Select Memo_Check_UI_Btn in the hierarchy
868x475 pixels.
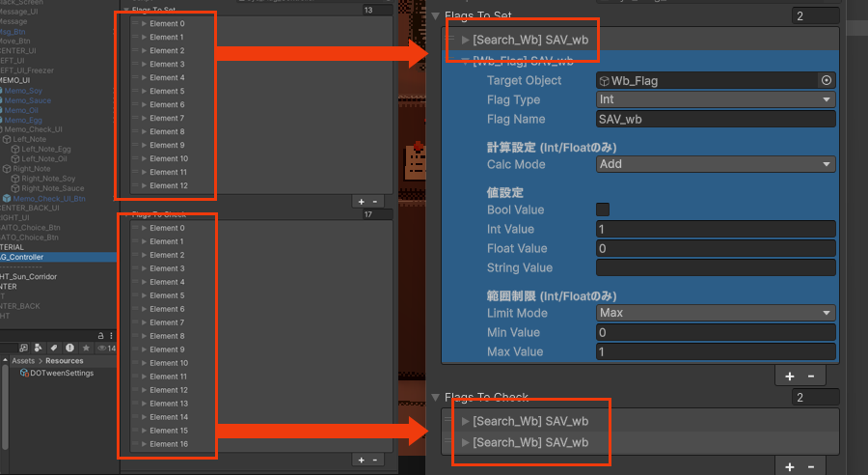[49, 198]
